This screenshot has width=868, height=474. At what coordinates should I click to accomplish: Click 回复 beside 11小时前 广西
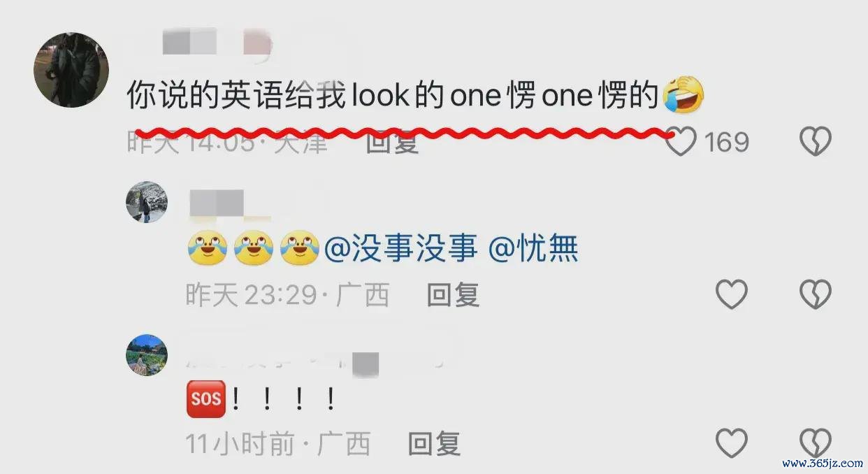click(434, 443)
